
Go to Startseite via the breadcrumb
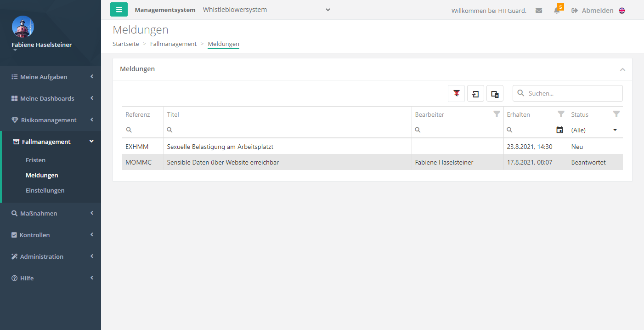click(x=126, y=44)
